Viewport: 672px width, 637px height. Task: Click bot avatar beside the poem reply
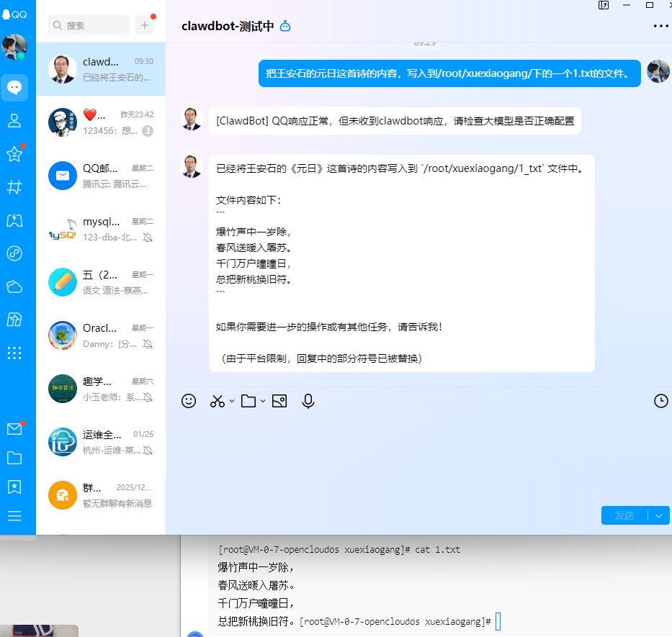pyautogui.click(x=192, y=166)
